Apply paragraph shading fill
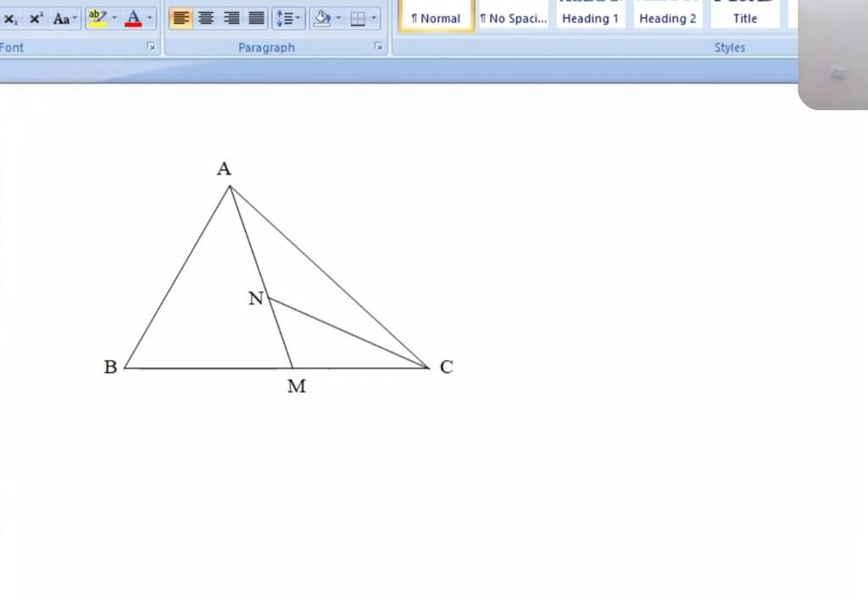 322,19
